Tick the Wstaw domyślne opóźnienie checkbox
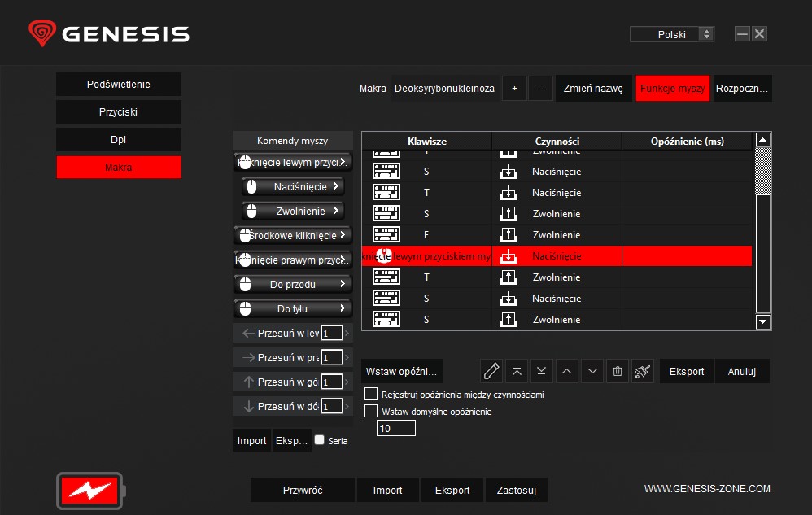Image resolution: width=812 pixels, height=515 pixels. pyautogui.click(x=371, y=412)
